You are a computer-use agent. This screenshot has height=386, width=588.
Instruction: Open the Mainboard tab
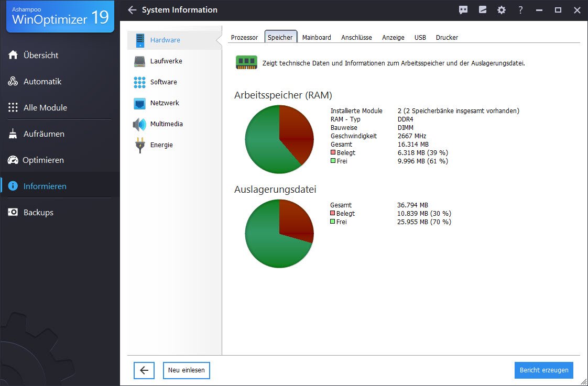317,38
